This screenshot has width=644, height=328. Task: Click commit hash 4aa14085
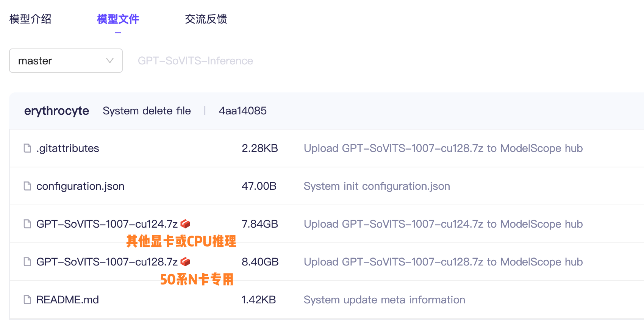pyautogui.click(x=243, y=111)
